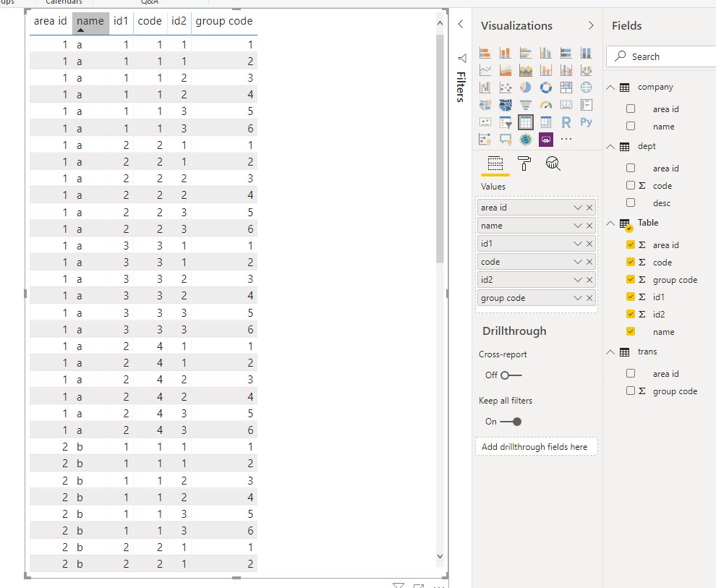Collapse the trans table in Fields
The image size is (716, 588).
[610, 352]
